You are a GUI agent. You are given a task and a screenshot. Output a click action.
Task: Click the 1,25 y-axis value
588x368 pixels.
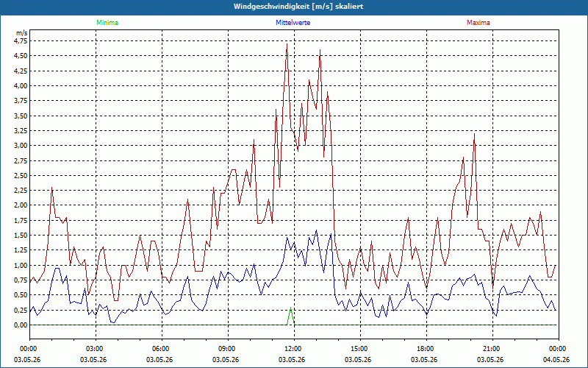pyautogui.click(x=21, y=250)
